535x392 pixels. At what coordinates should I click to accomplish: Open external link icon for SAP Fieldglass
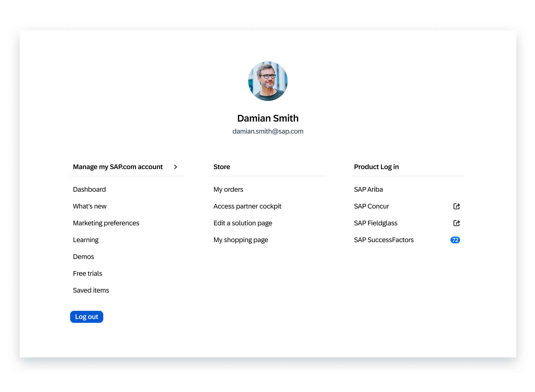456,223
